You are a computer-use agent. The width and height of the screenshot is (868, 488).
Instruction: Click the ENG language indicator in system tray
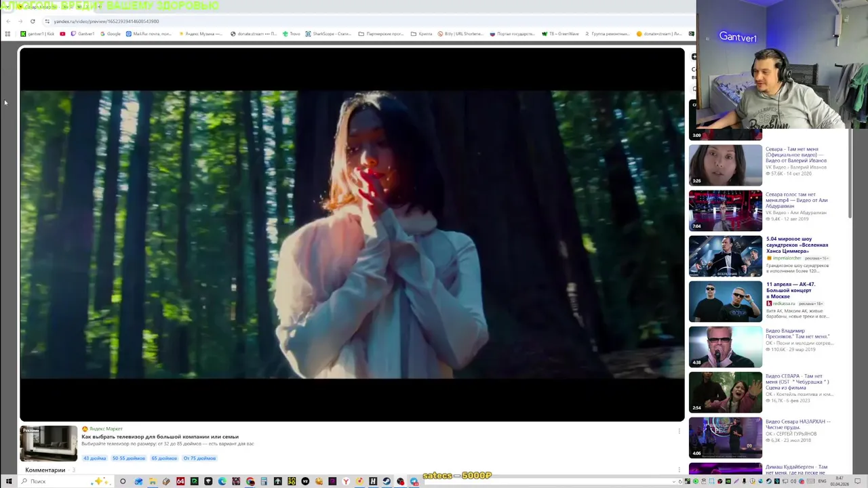[x=822, y=481]
